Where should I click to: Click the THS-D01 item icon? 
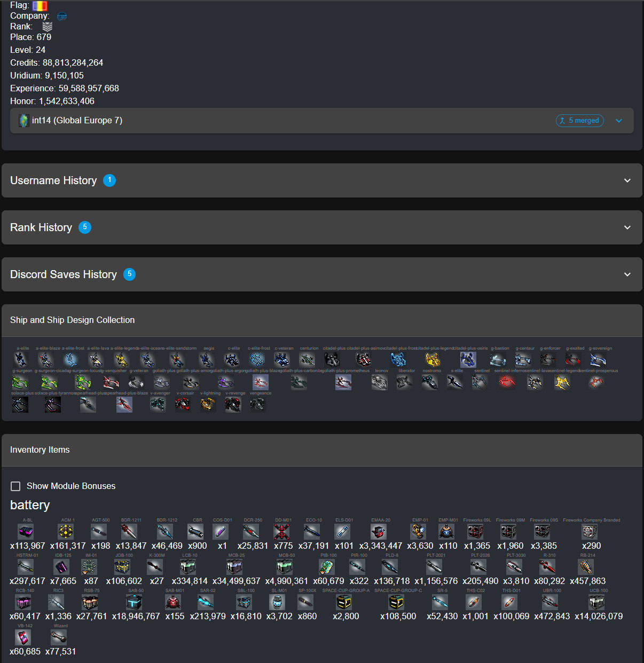tap(509, 602)
